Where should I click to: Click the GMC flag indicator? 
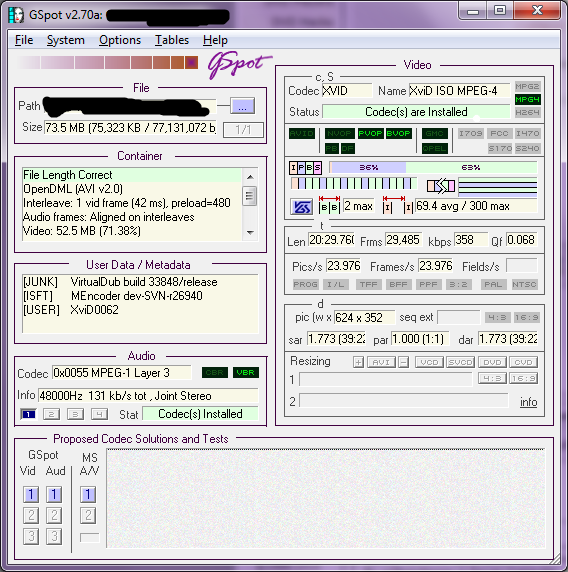click(x=434, y=134)
